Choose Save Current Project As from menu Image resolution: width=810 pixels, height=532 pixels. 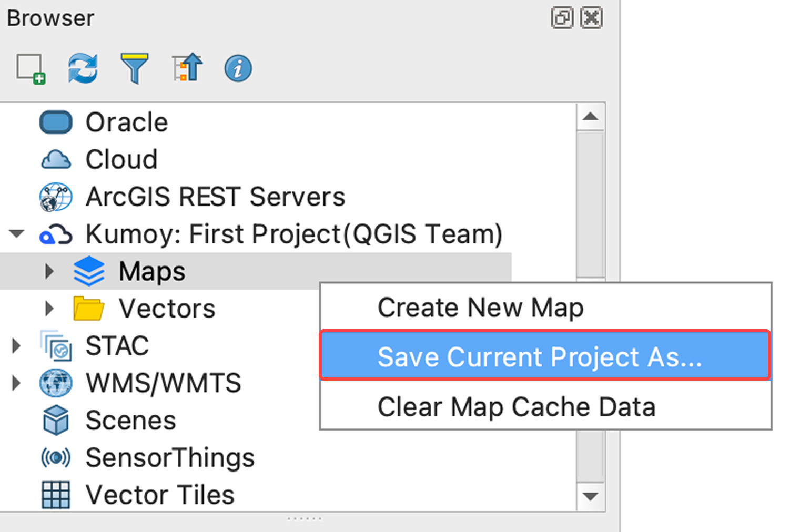(x=539, y=356)
